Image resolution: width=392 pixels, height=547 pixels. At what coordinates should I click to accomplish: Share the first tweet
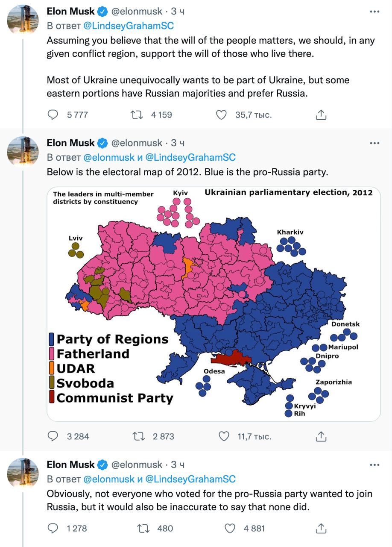pos(321,115)
